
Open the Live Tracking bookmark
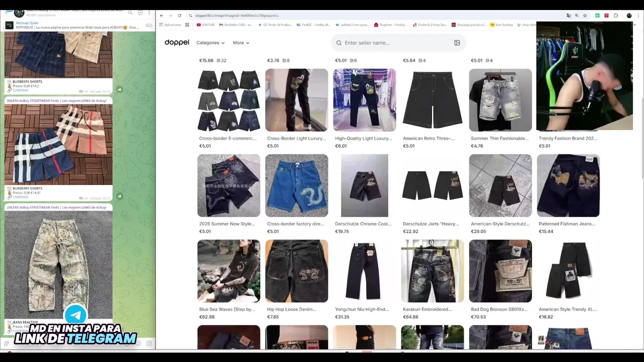pyautogui.click(x=502, y=25)
